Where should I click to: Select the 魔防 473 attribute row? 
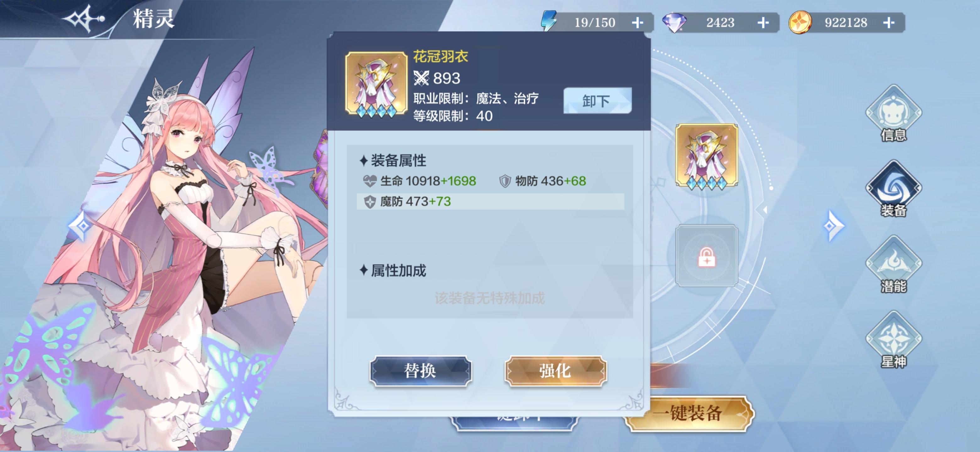[x=490, y=202]
